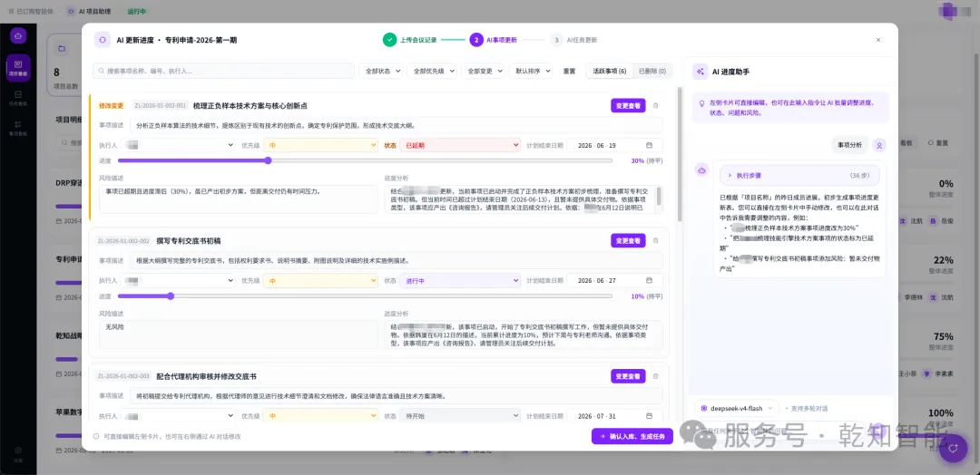Click the green checkmark step 上传会议记录
This screenshot has height=475, width=980.
390,40
